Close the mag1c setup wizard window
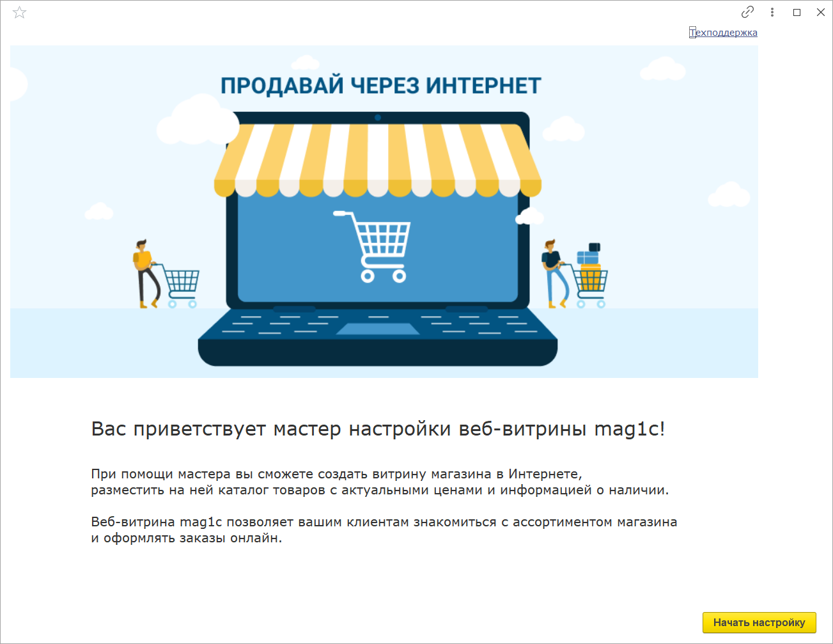This screenshot has width=833, height=644. coord(821,12)
